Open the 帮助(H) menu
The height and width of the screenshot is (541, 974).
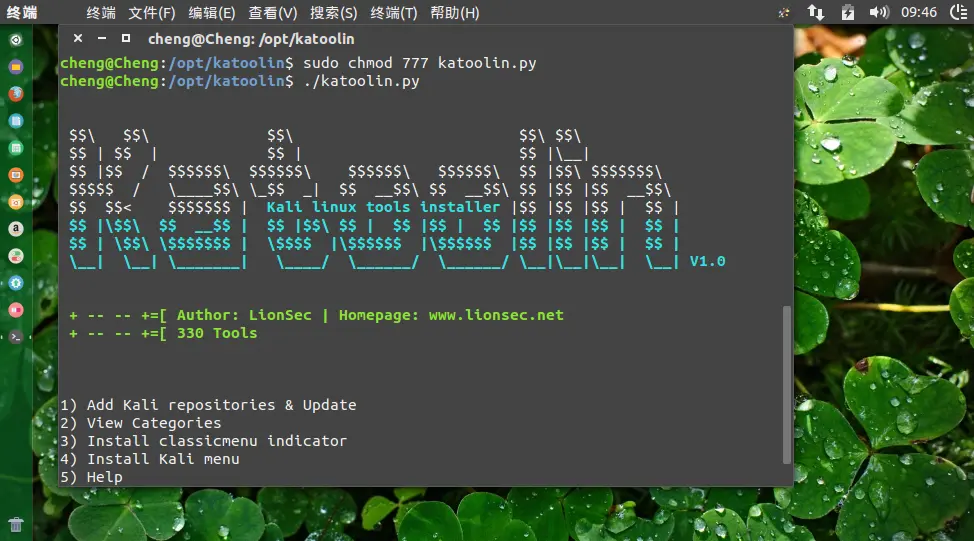click(455, 12)
